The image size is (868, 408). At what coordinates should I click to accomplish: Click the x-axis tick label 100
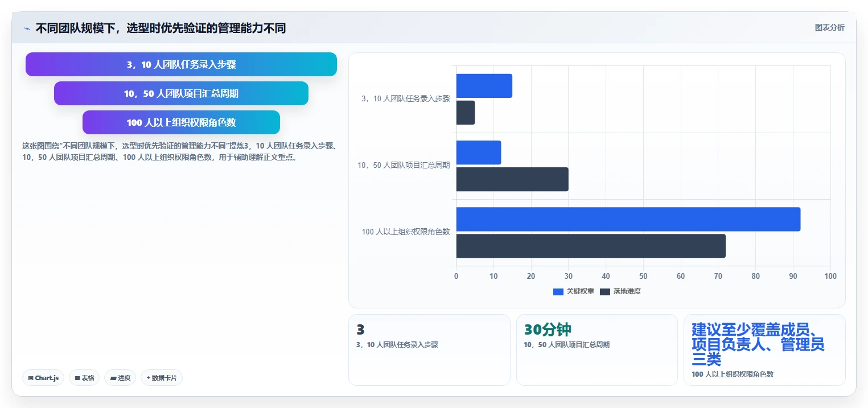coord(830,276)
